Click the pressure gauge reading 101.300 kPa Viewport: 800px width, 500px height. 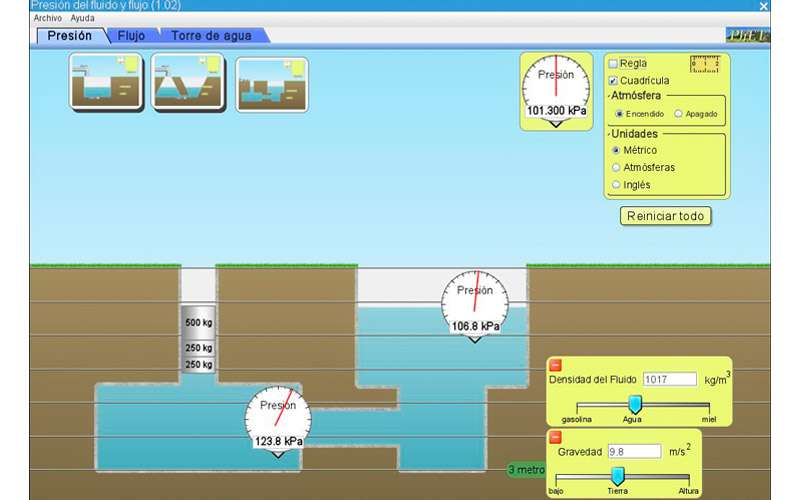(555, 90)
